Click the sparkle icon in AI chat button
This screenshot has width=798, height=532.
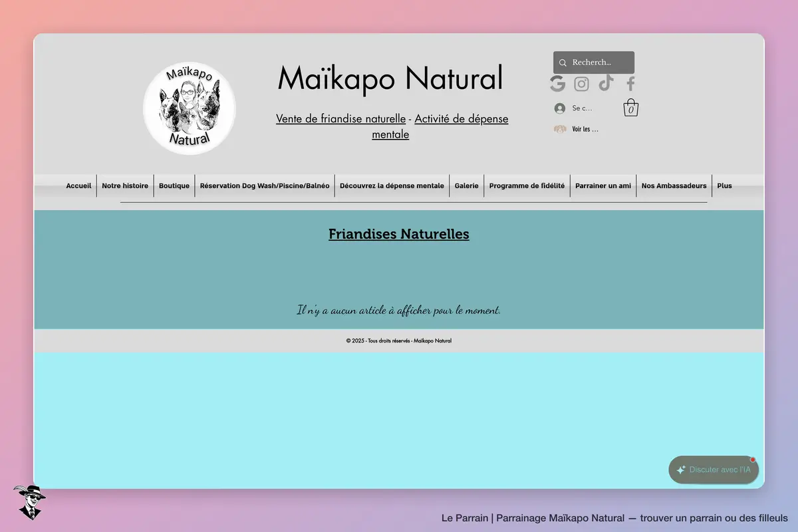[x=681, y=469]
